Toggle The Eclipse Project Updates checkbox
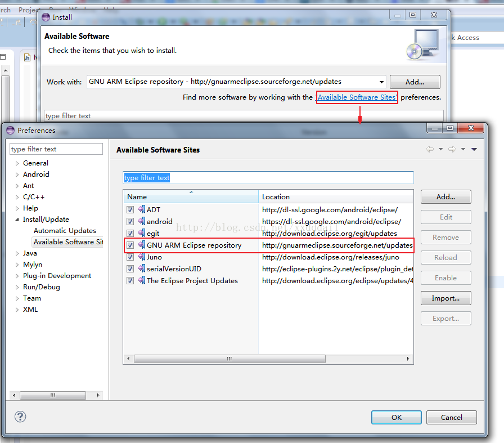Image resolution: width=504 pixels, height=443 pixels. [x=130, y=280]
